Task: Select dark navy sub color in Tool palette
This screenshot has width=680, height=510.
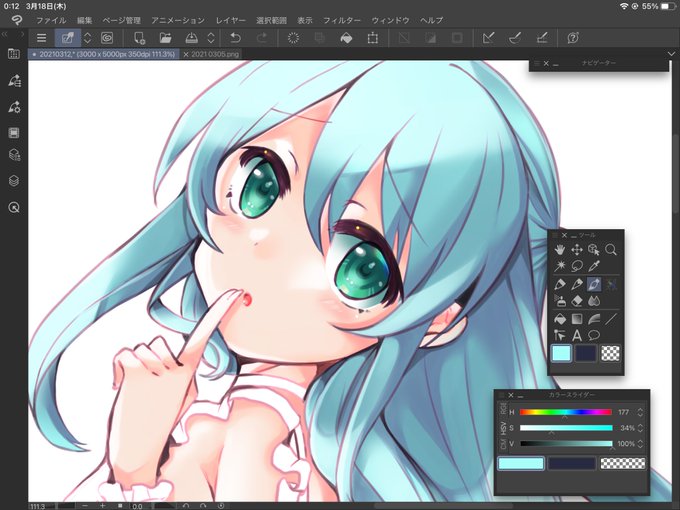Action: 586,353
